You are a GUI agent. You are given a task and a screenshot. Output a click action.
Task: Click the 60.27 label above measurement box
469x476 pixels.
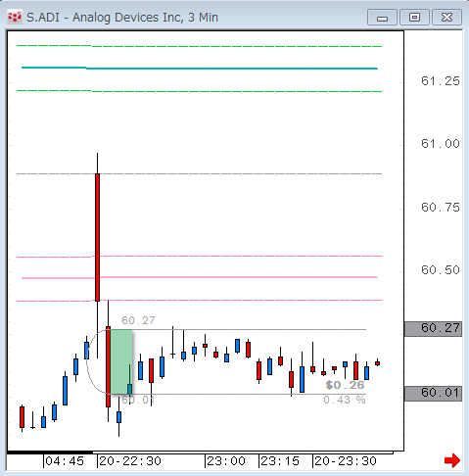[138, 320]
